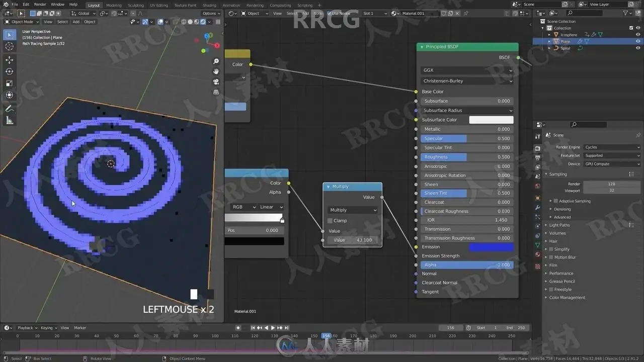Select the Measure tool
Image resolution: width=644 pixels, height=362 pixels.
click(9, 121)
